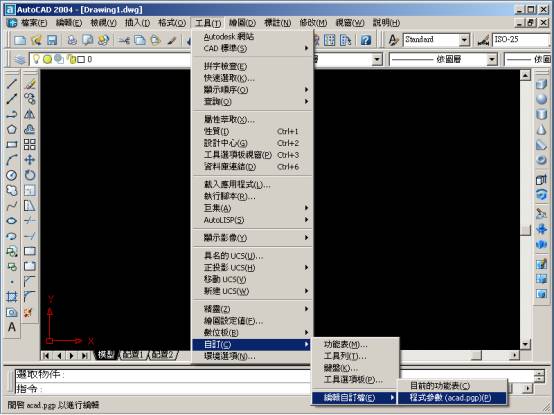Viewport: 554px width, 415px height.
Task: Choose 程式參數 (acad.pgp) menu entry
Action: (452, 398)
